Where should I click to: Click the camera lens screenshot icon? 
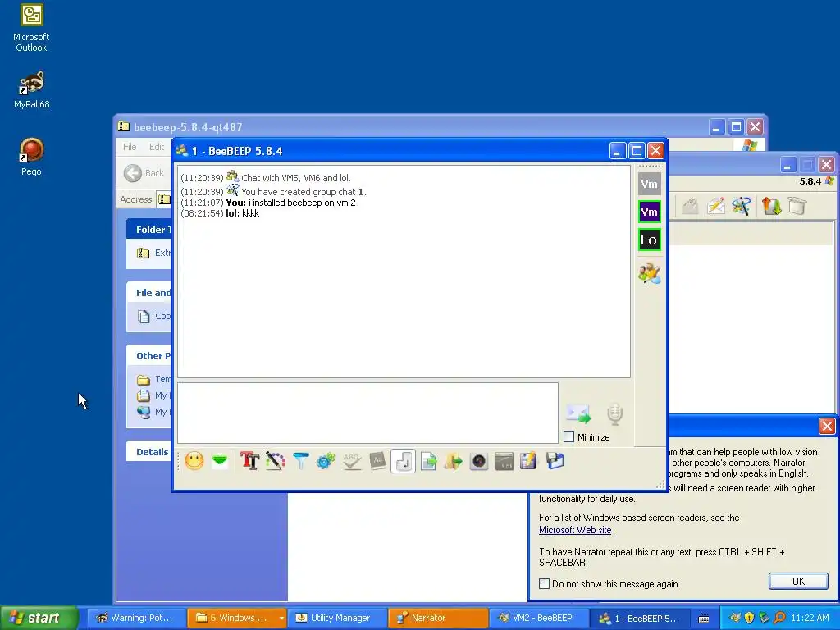coord(479,461)
